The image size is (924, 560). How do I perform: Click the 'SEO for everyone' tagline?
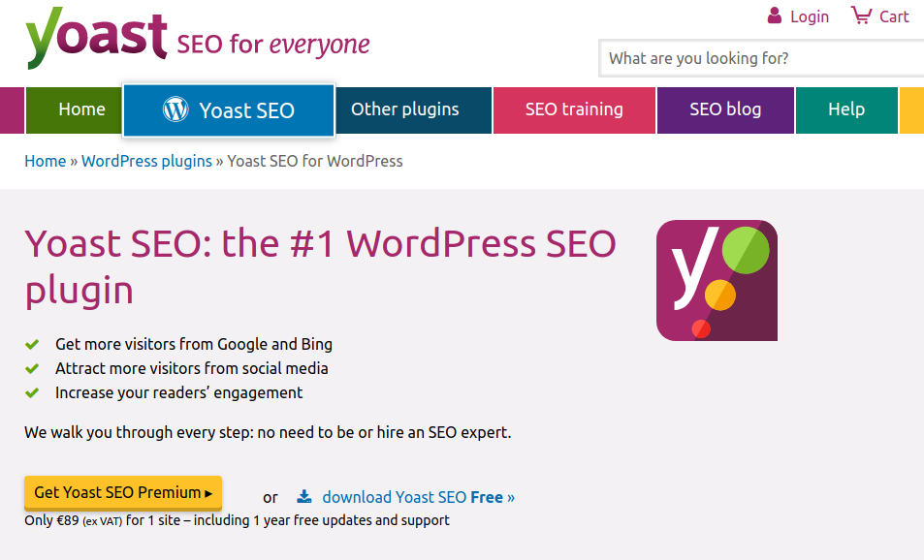[x=273, y=45]
